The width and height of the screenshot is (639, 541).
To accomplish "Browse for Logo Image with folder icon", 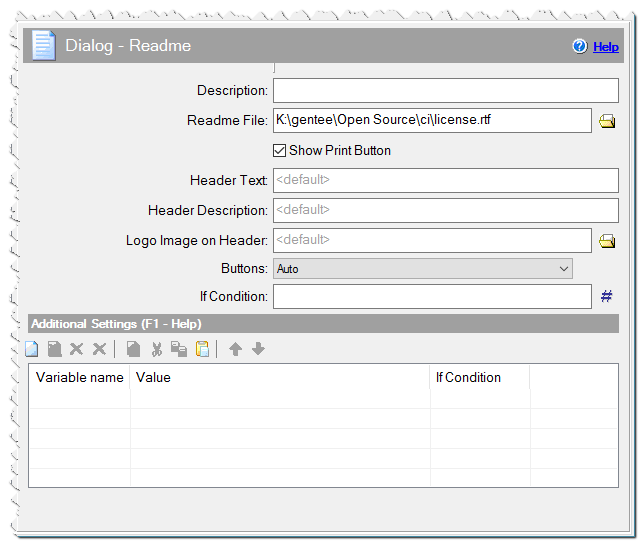I will 607,241.
